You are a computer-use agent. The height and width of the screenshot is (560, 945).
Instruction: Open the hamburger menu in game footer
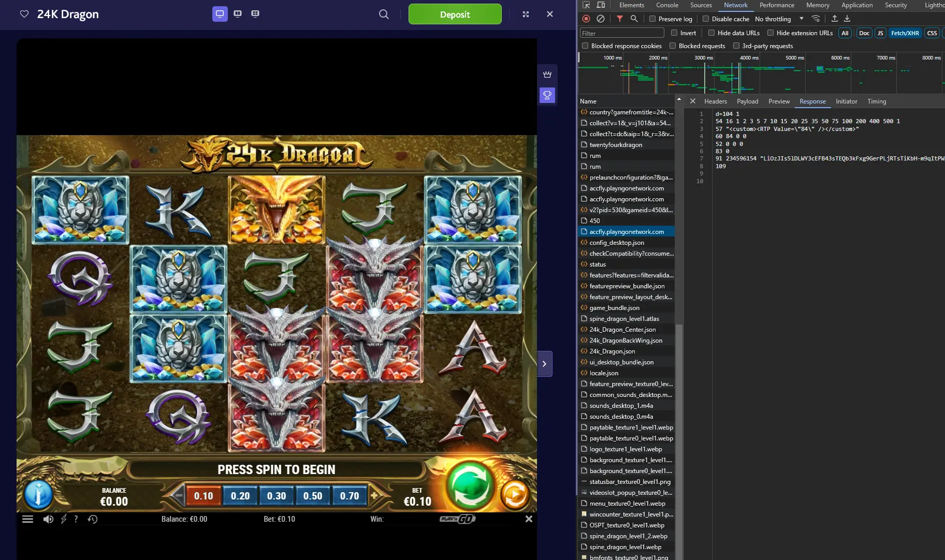tap(28, 519)
